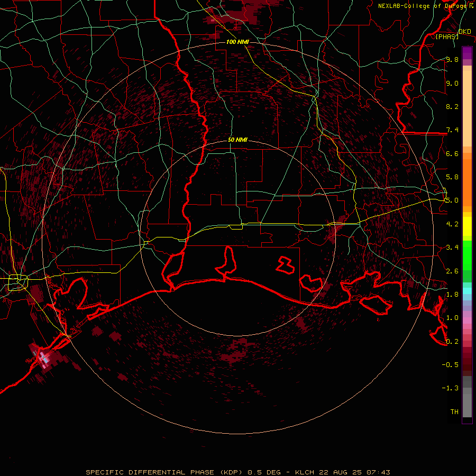Click the 5.0 value on the color scale
The width and height of the screenshot is (476, 476).
[452, 200]
